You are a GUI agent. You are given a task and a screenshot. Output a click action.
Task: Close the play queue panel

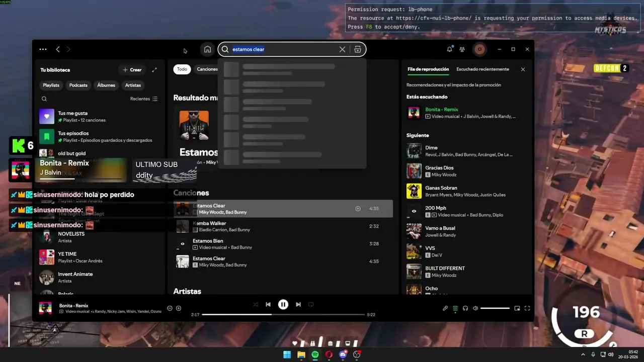[x=523, y=69]
